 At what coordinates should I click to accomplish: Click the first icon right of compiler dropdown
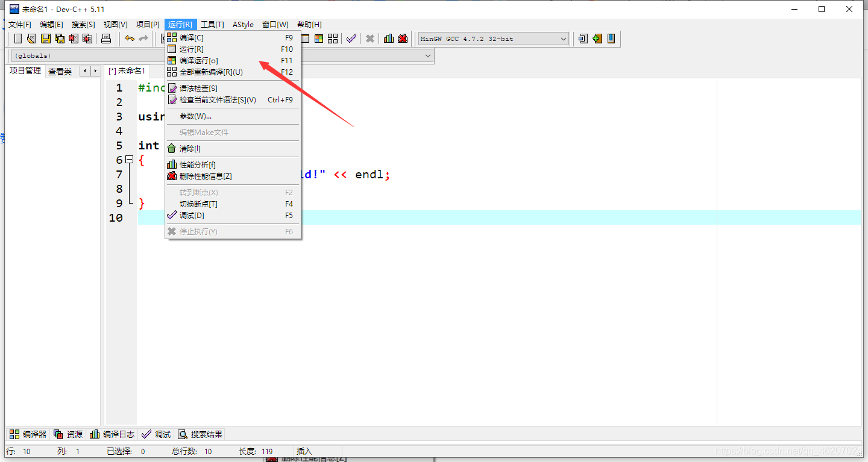pyautogui.click(x=583, y=39)
